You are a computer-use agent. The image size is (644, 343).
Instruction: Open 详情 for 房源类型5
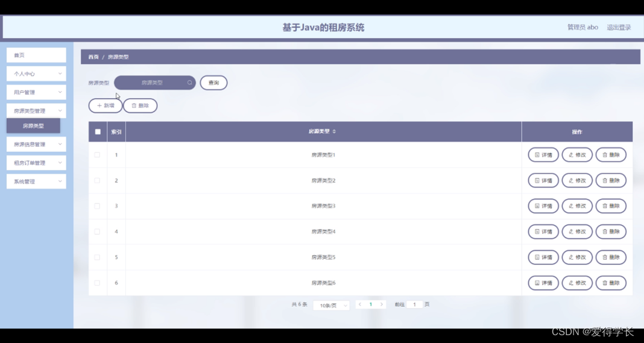(x=543, y=257)
